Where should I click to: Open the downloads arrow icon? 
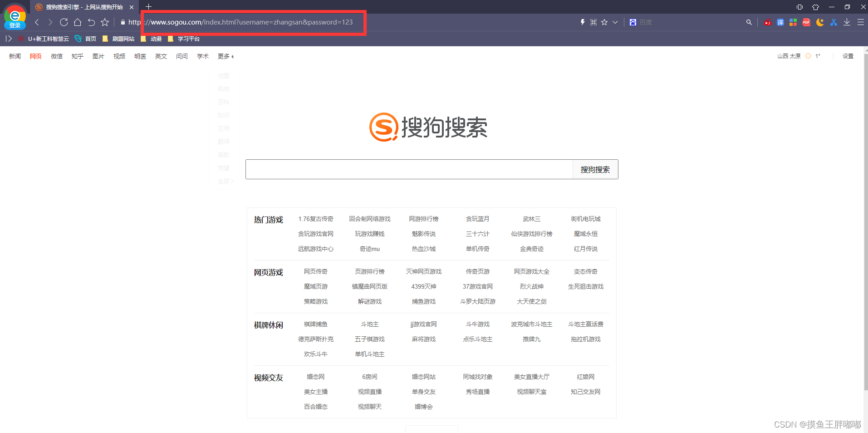847,22
